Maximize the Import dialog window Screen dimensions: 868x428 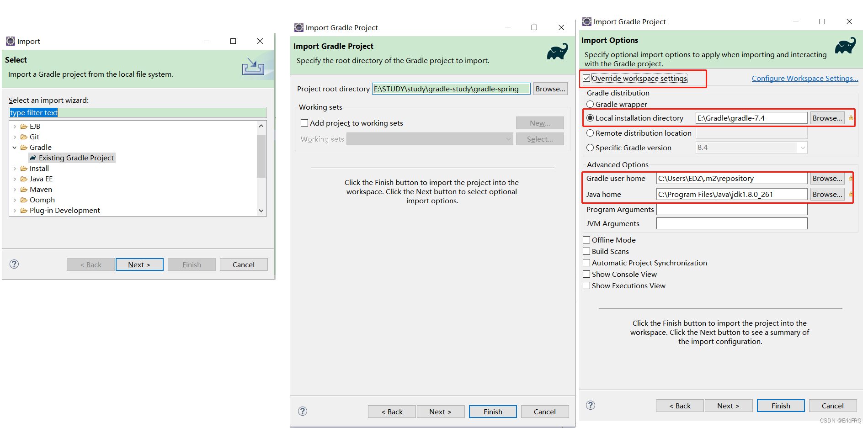(233, 41)
